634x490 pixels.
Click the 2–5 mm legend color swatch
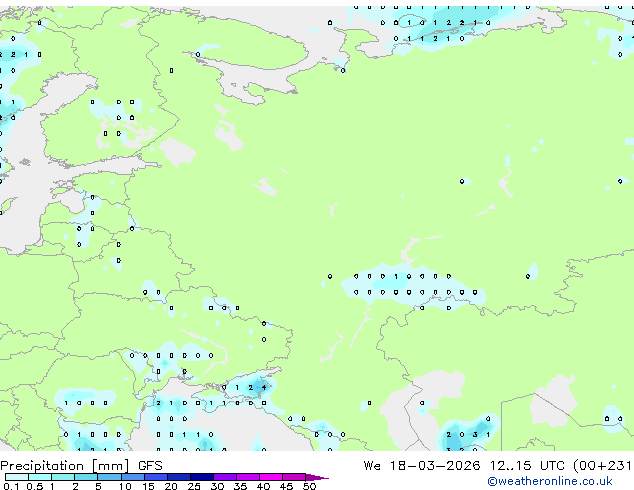(86, 477)
